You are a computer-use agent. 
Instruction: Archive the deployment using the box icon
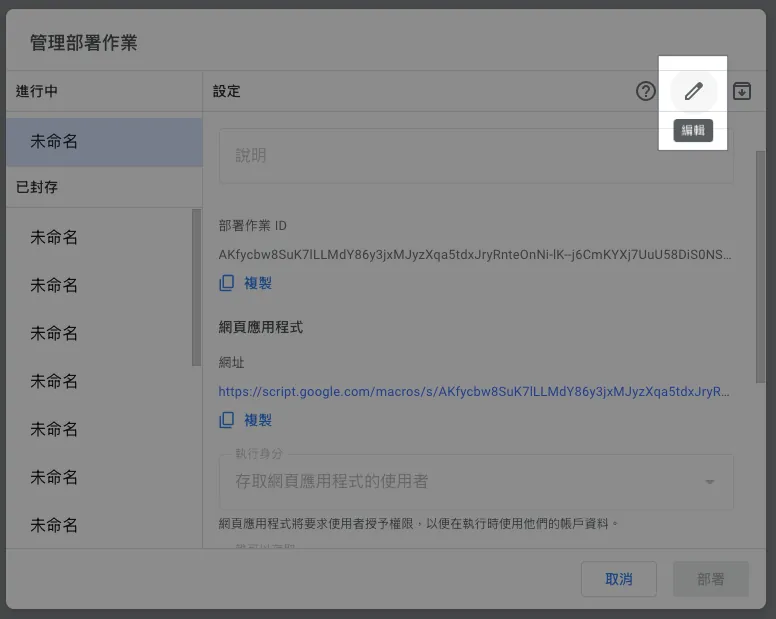pos(742,91)
